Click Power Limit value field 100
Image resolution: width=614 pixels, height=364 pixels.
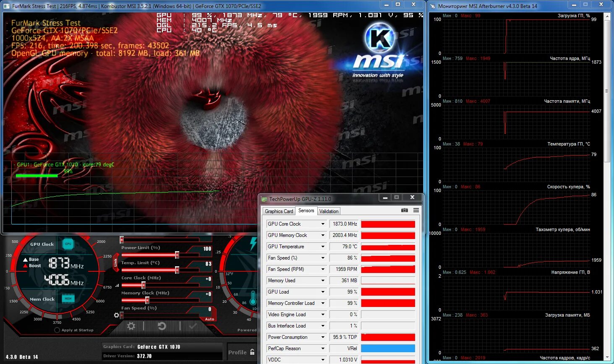[x=206, y=249]
